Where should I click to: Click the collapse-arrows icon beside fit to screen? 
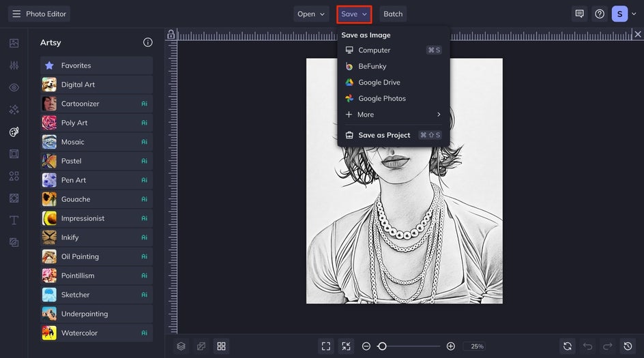[x=347, y=346]
